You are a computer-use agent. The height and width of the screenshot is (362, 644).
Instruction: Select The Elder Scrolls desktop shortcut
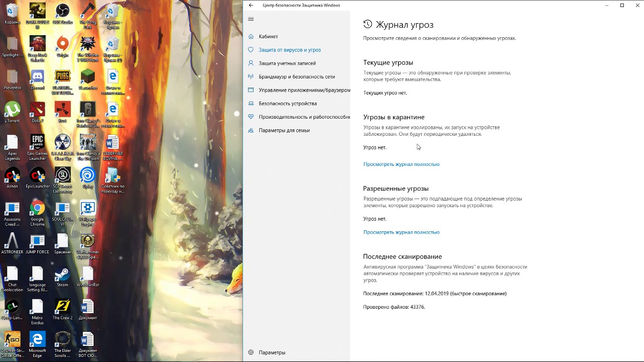point(62,344)
